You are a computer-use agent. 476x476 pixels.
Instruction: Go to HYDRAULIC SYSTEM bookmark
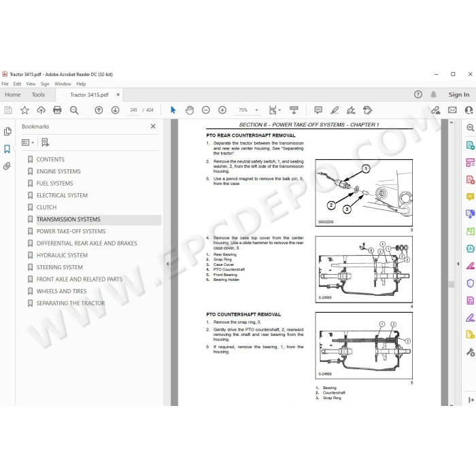point(62,255)
